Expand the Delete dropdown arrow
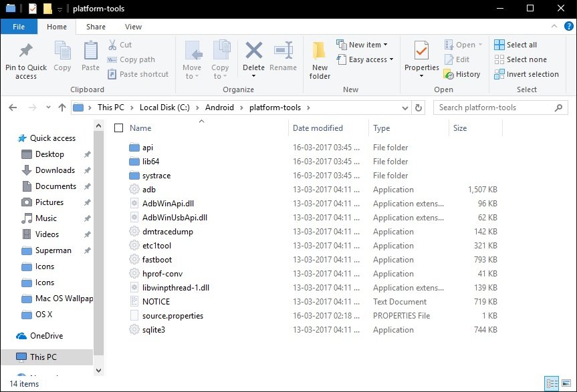This screenshot has height=392, width=577. click(x=253, y=76)
